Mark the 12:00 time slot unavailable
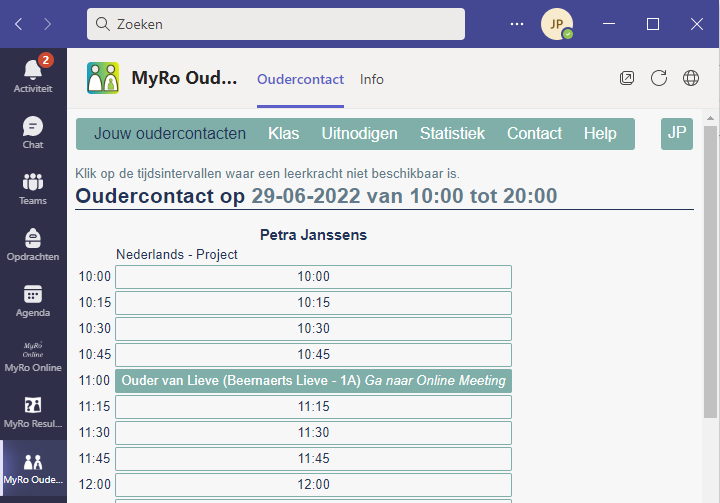 tap(313, 485)
